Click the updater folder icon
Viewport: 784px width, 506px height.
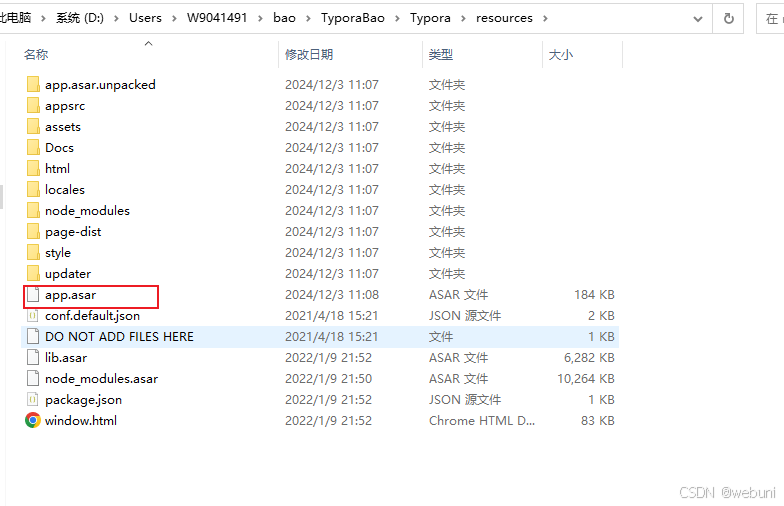coord(33,274)
